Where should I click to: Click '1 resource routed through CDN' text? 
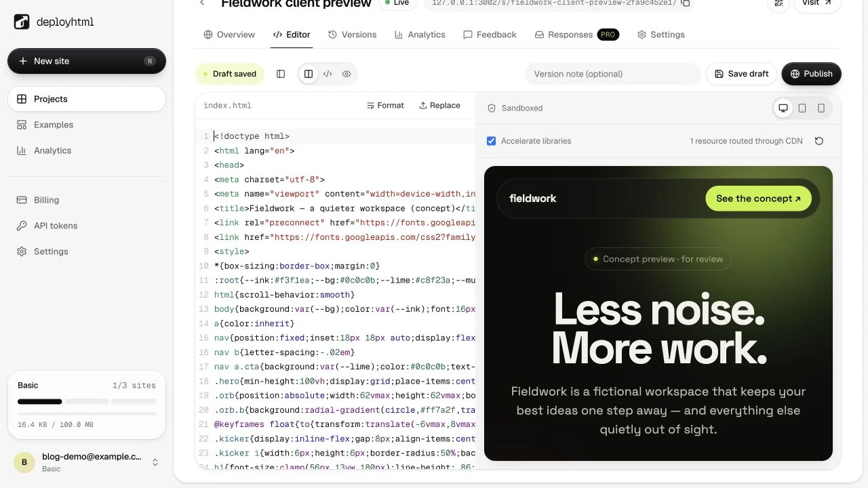pyautogui.click(x=746, y=141)
